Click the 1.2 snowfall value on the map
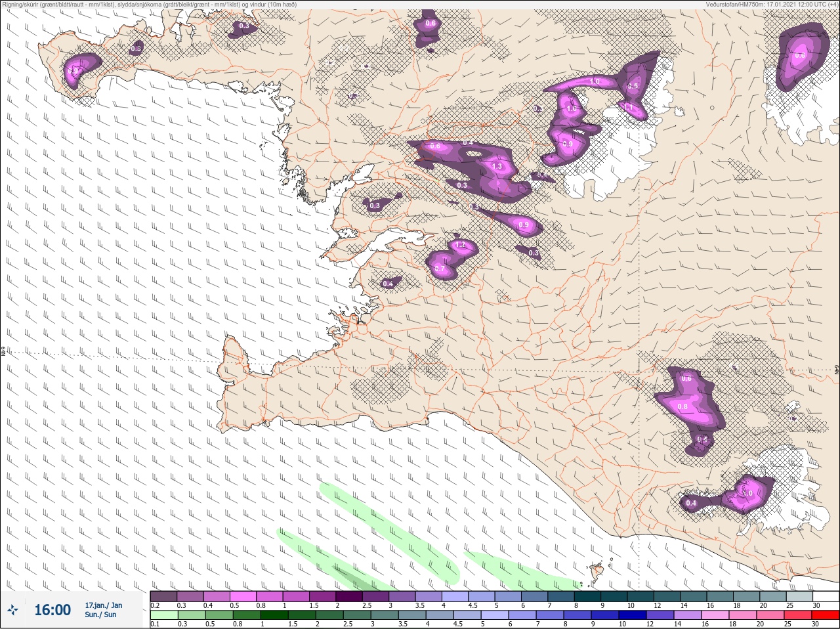Screen dimensions: 840x629 (460, 245)
